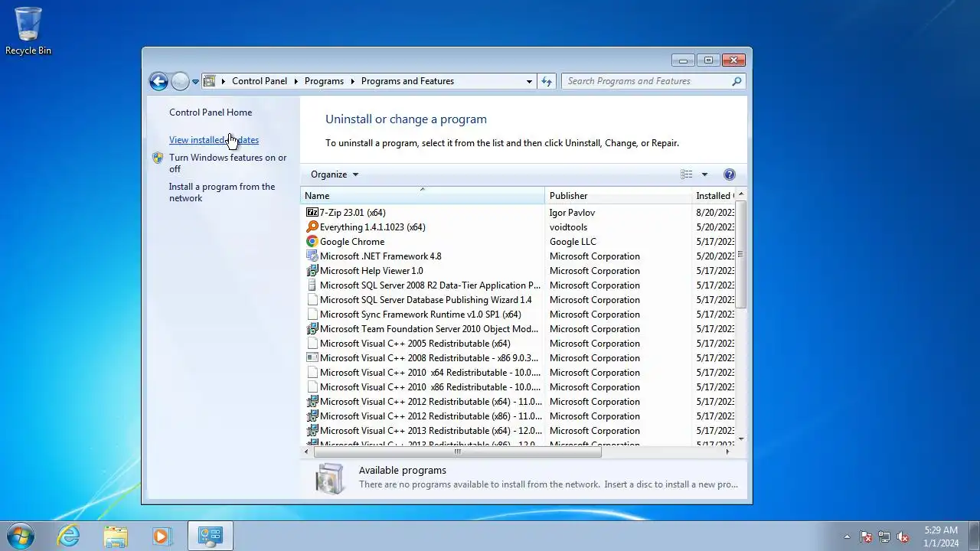Click the Google Chrome icon in list
The width and height of the screenshot is (980, 551).
312,241
